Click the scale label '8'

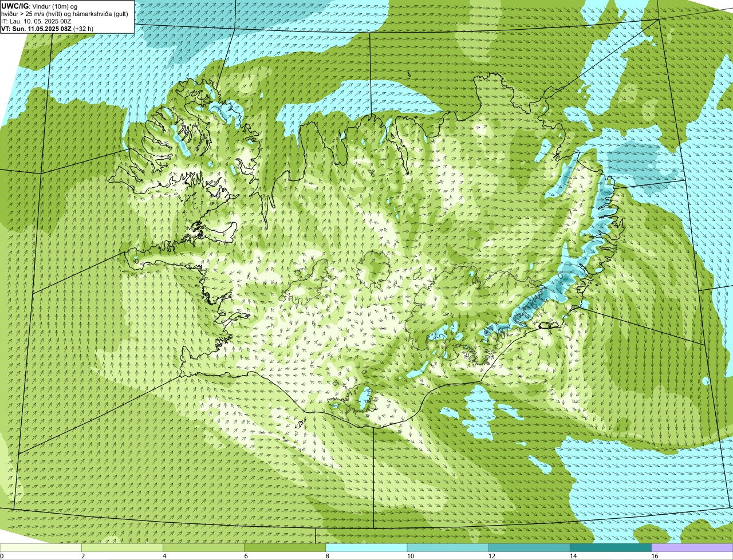(x=327, y=556)
